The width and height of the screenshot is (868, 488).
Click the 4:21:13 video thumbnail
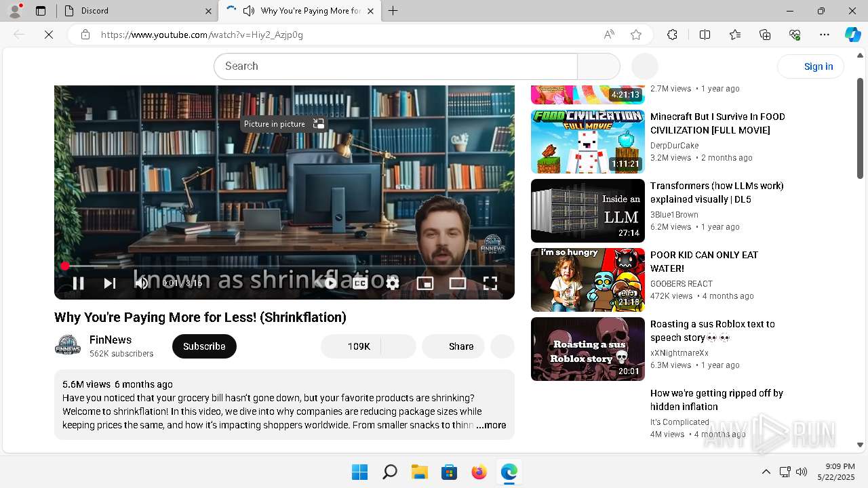(588, 94)
